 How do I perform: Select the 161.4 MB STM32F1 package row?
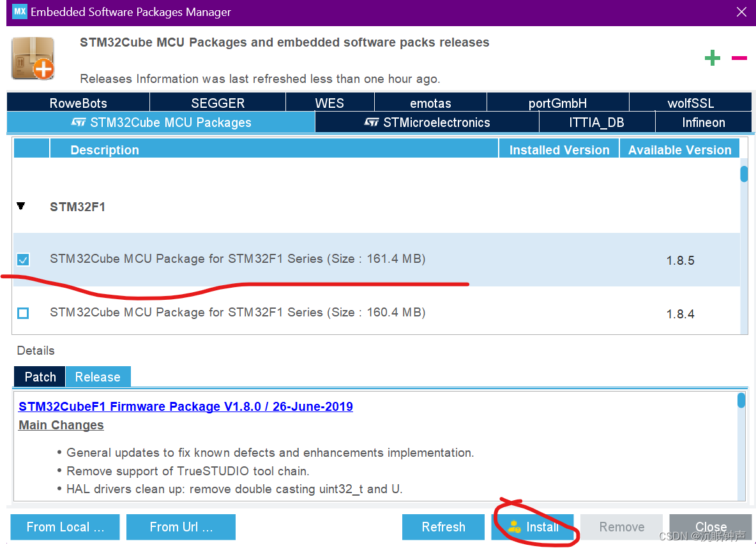tap(377, 260)
